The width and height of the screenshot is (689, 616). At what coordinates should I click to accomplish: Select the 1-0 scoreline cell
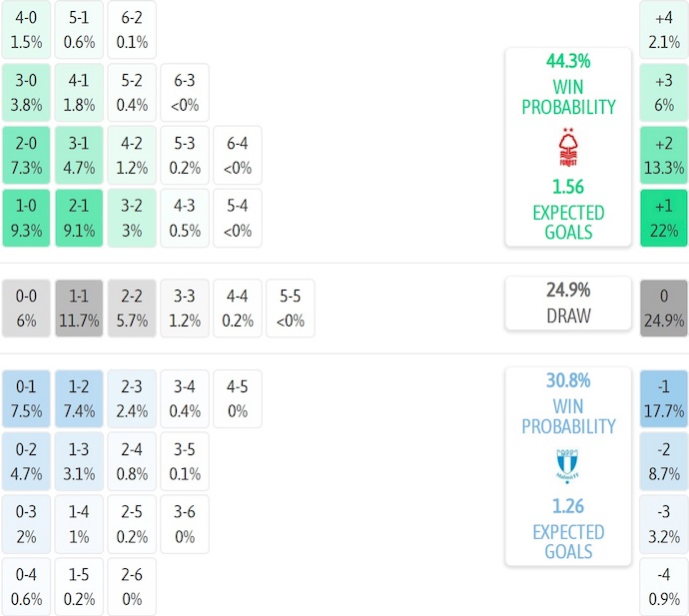[26, 219]
